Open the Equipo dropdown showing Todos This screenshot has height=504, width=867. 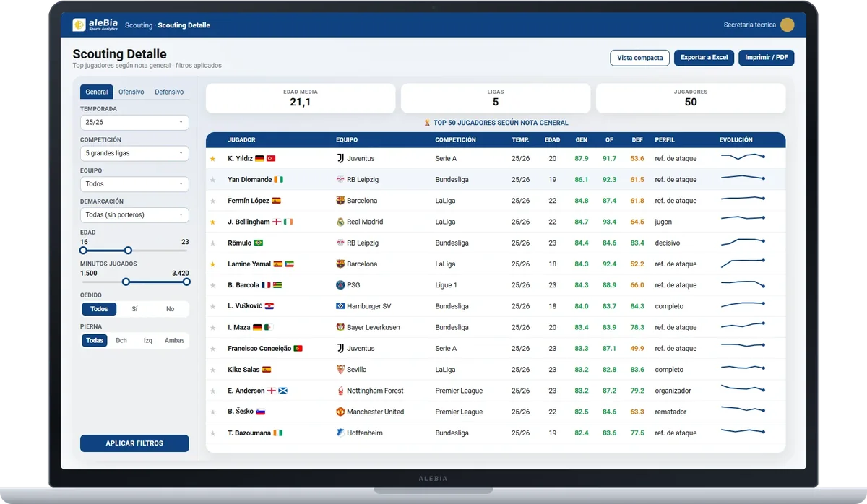[134, 184]
